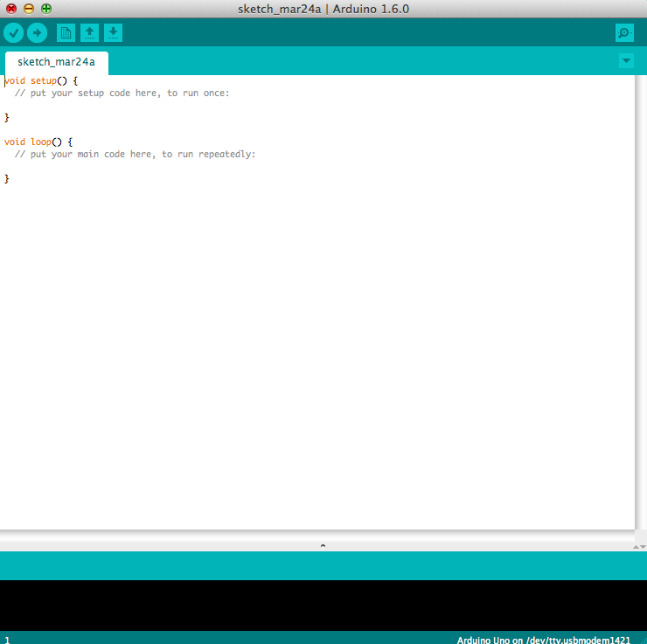This screenshot has height=644, width=647.
Task: Zoom the window with the green button
Action: pyautogui.click(x=46, y=9)
